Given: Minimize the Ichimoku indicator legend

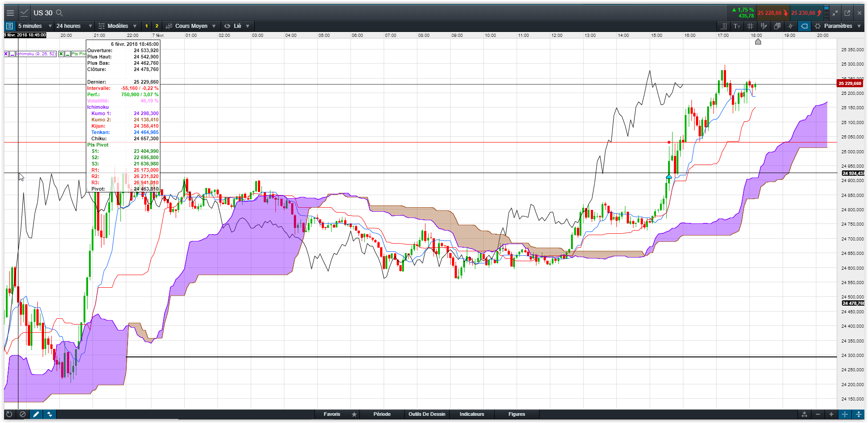Looking at the screenshot, I should tap(13, 54).
